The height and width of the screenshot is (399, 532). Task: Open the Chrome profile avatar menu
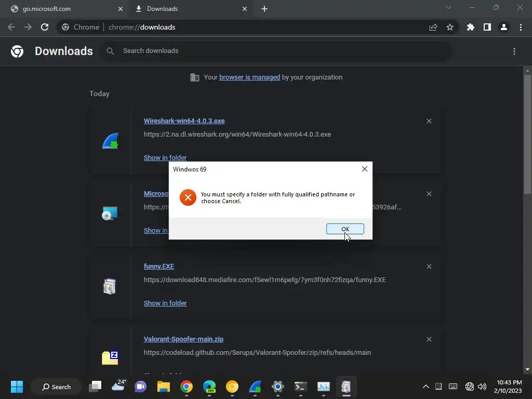[x=504, y=27]
